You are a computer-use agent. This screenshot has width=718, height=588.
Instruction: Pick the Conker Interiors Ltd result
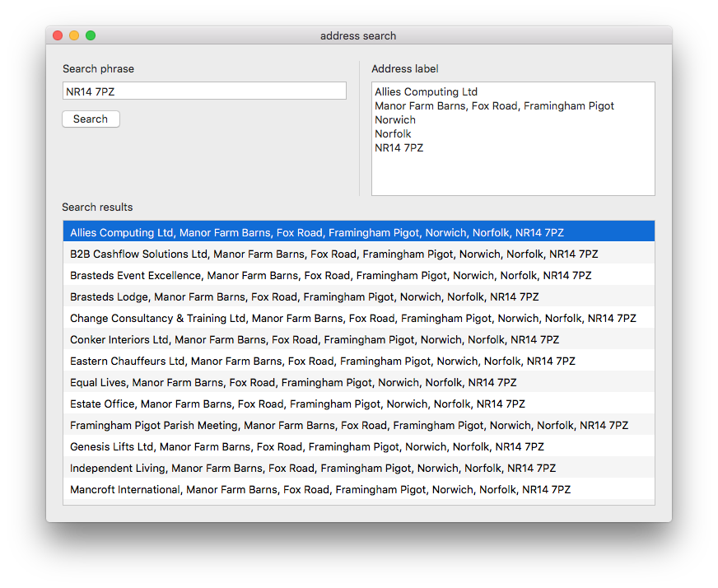pyautogui.click(x=359, y=339)
